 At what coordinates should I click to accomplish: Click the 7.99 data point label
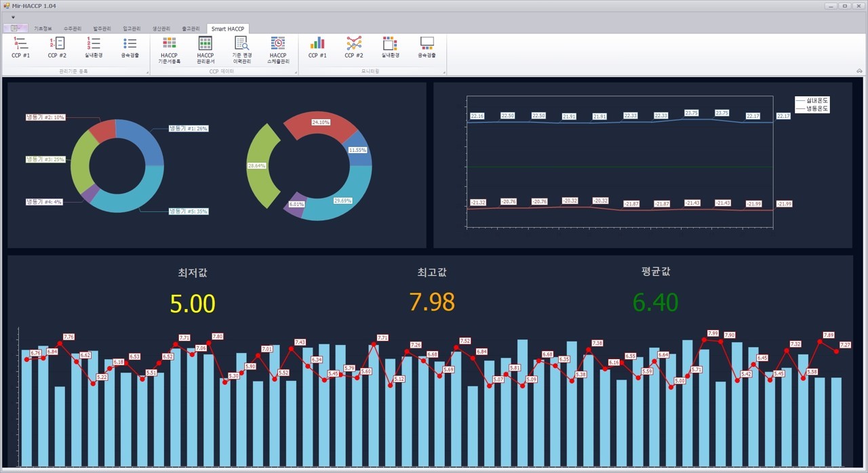[713, 333]
